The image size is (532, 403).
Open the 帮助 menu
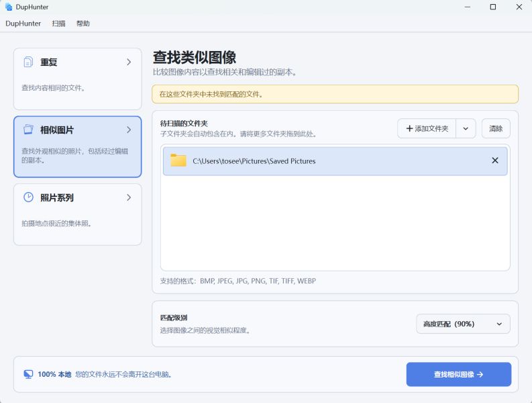[x=83, y=24]
